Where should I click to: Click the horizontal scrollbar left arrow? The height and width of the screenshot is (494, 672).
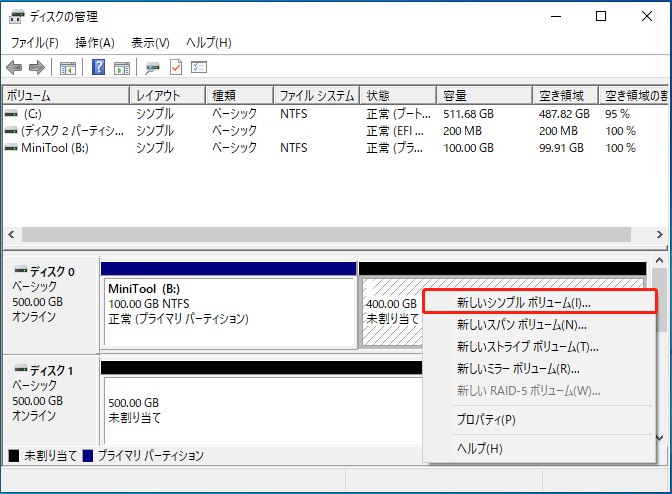pyautogui.click(x=12, y=235)
